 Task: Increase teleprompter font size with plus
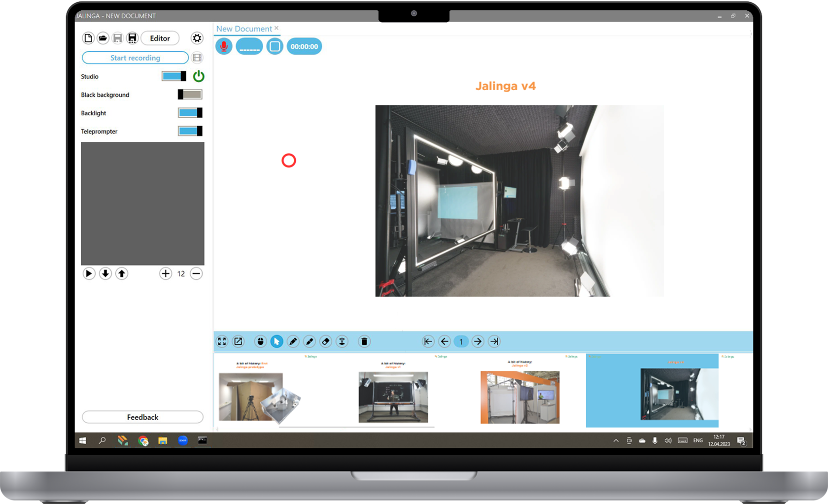pyautogui.click(x=166, y=273)
